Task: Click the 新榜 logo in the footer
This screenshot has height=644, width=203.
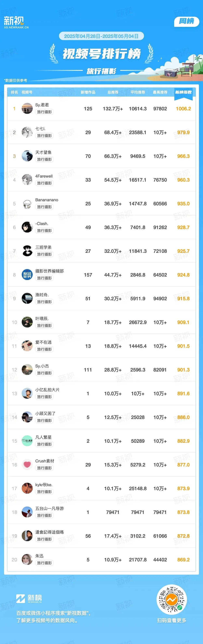Action: 29,599
